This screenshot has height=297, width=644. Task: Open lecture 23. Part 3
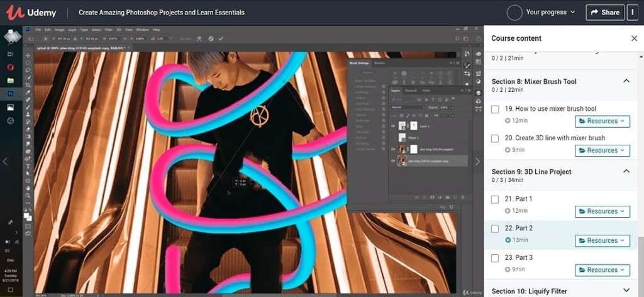click(519, 257)
